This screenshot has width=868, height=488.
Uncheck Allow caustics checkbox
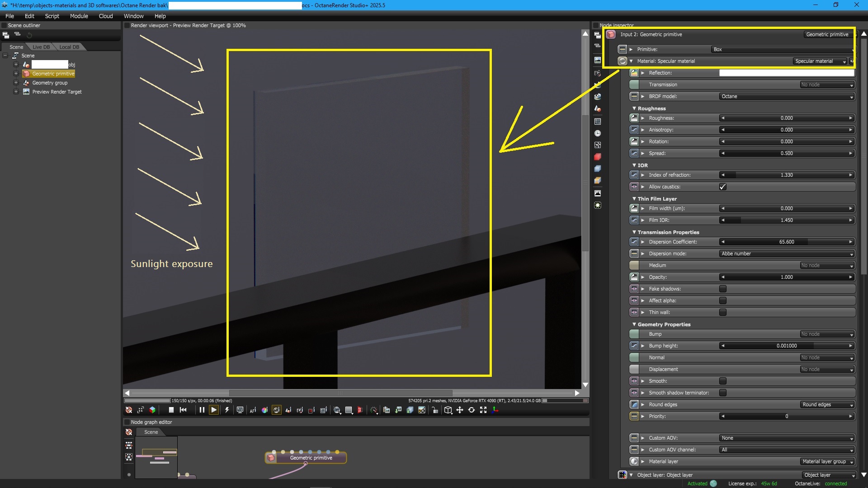click(722, 187)
